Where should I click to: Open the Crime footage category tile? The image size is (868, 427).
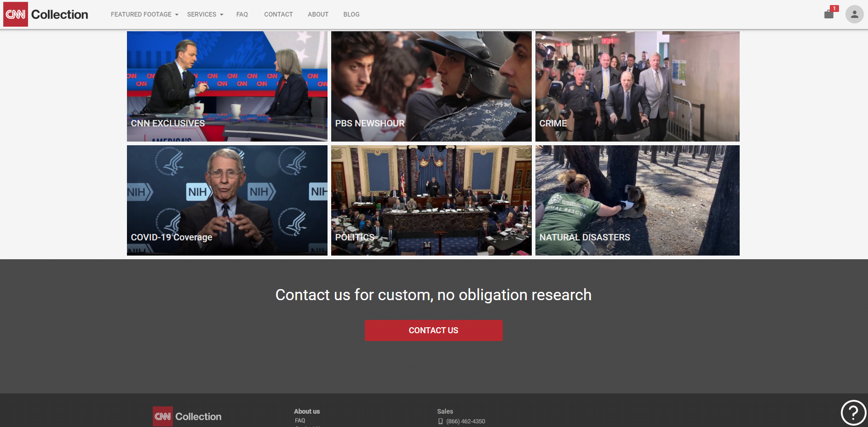[638, 86]
